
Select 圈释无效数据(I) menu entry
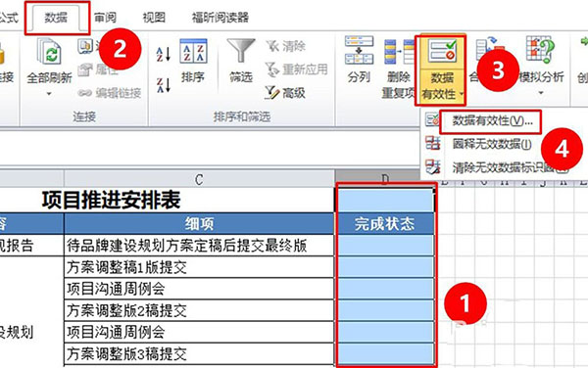point(491,144)
